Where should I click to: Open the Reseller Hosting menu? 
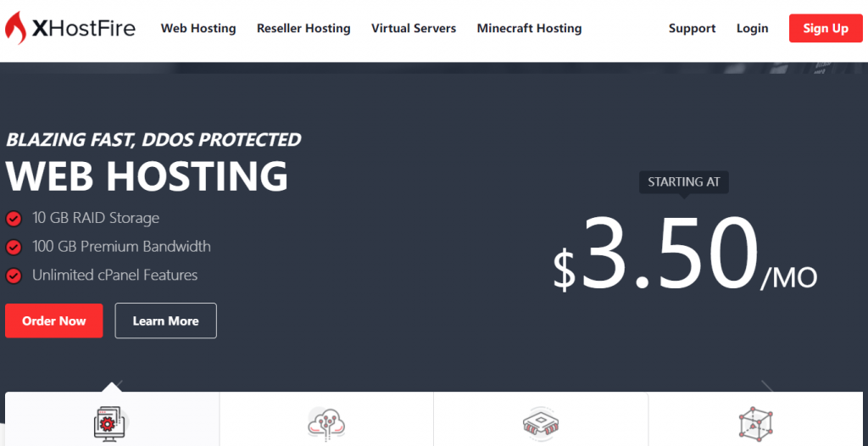pyautogui.click(x=303, y=28)
